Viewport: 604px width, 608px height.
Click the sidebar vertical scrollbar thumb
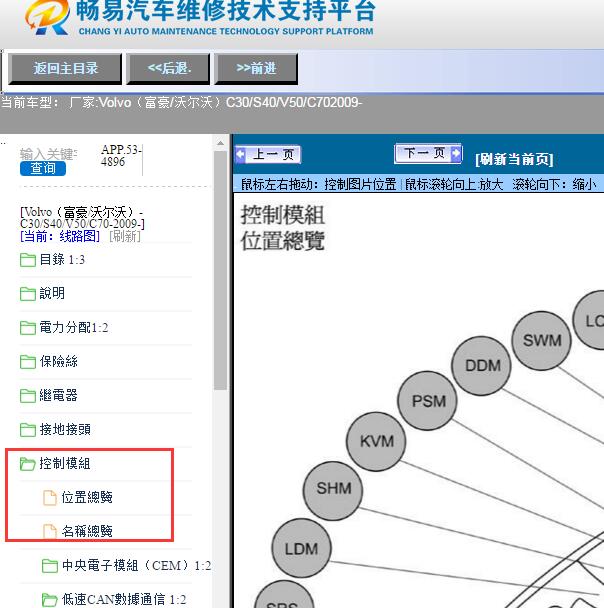point(220,270)
